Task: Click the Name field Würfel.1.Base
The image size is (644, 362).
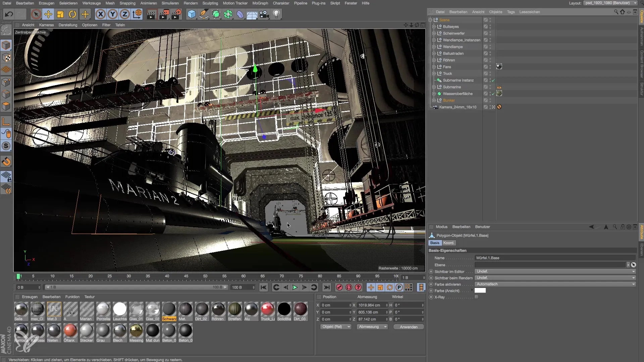Action: [555, 258]
